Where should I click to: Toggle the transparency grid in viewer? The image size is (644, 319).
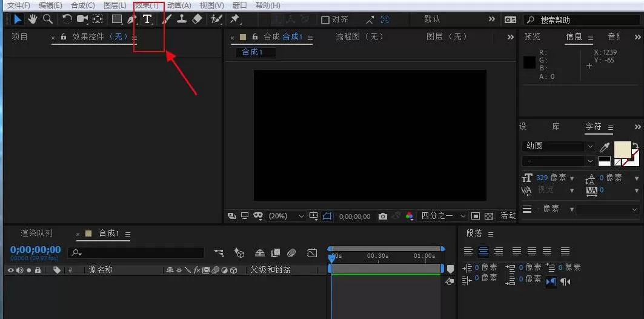coord(489,217)
